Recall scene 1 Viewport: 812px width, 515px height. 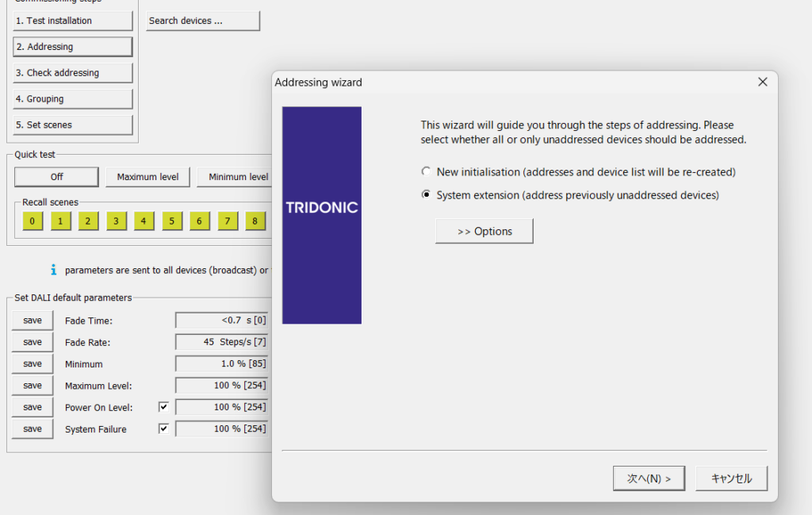coord(60,221)
